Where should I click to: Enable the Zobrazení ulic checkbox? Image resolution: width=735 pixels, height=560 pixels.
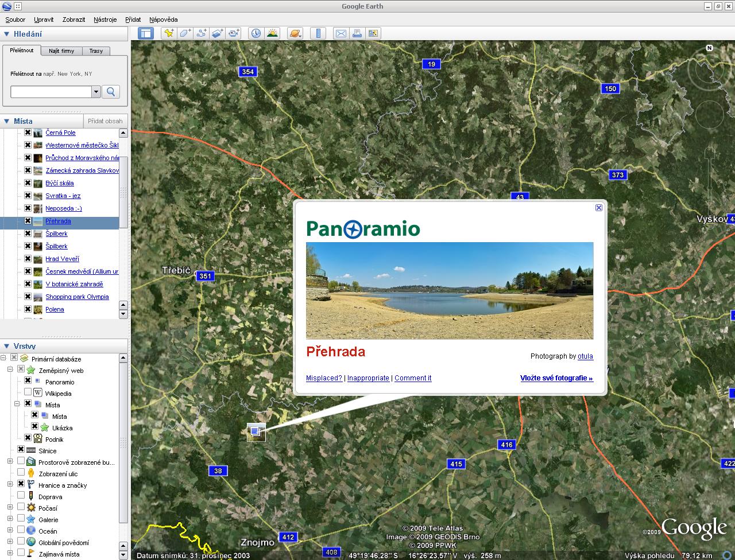coord(21,473)
